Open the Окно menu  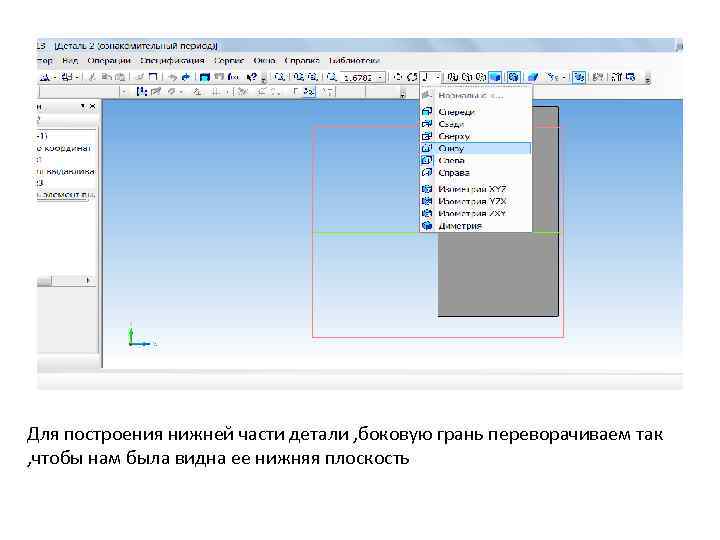pos(264,61)
